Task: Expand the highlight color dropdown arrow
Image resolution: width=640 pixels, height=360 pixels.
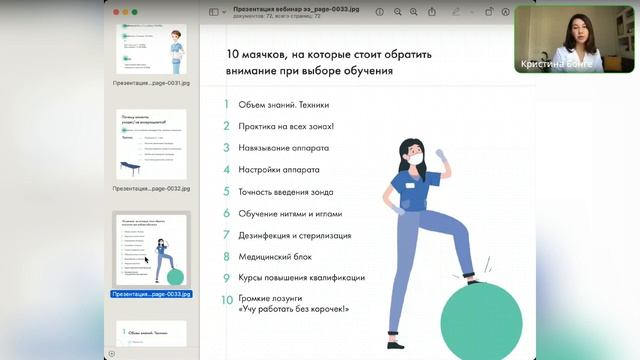Action: (x=472, y=12)
